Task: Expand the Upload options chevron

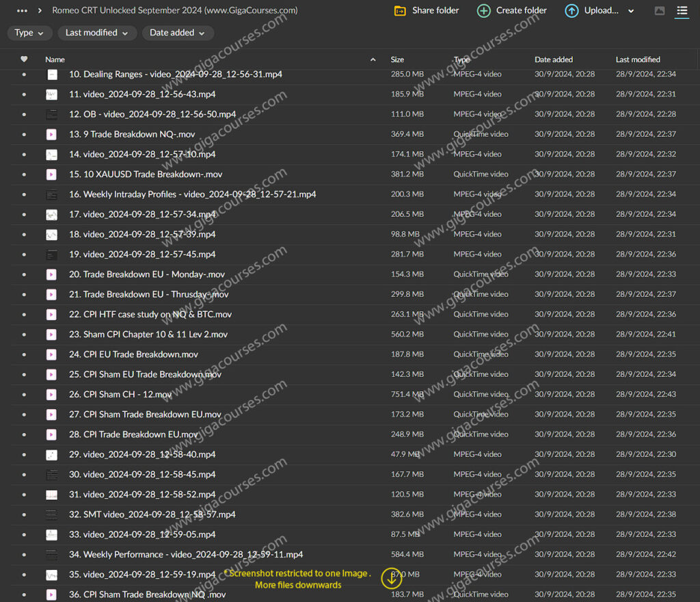Action: point(631,11)
